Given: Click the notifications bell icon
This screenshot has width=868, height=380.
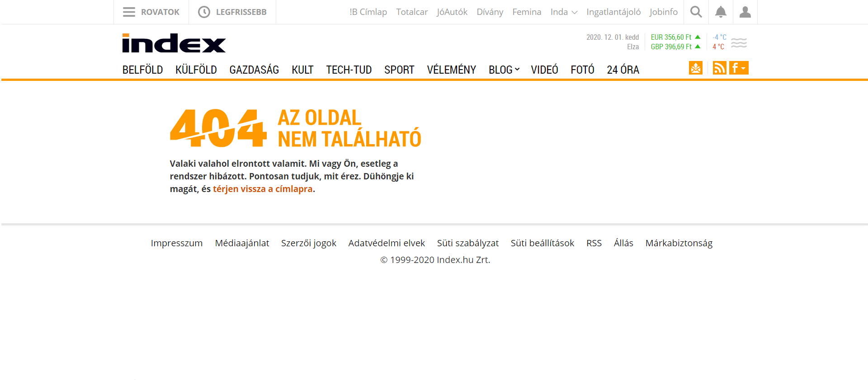Looking at the screenshot, I should 721,12.
